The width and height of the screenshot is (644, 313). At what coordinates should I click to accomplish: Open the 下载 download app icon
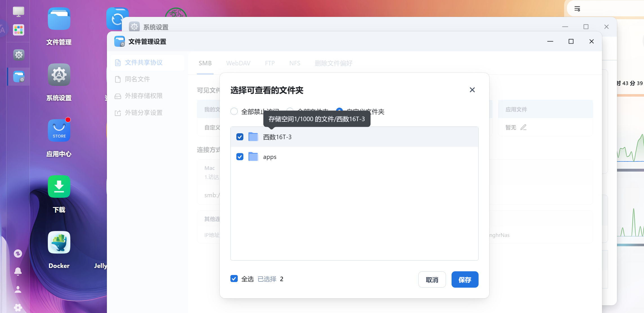(59, 187)
